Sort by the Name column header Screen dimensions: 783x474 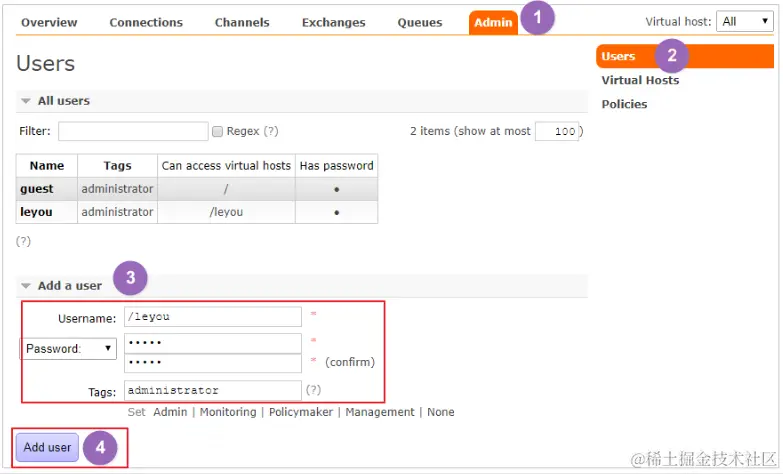(x=47, y=165)
